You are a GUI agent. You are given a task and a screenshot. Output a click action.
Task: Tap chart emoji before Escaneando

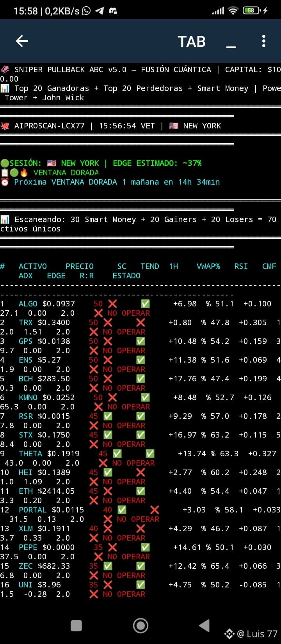(5, 219)
